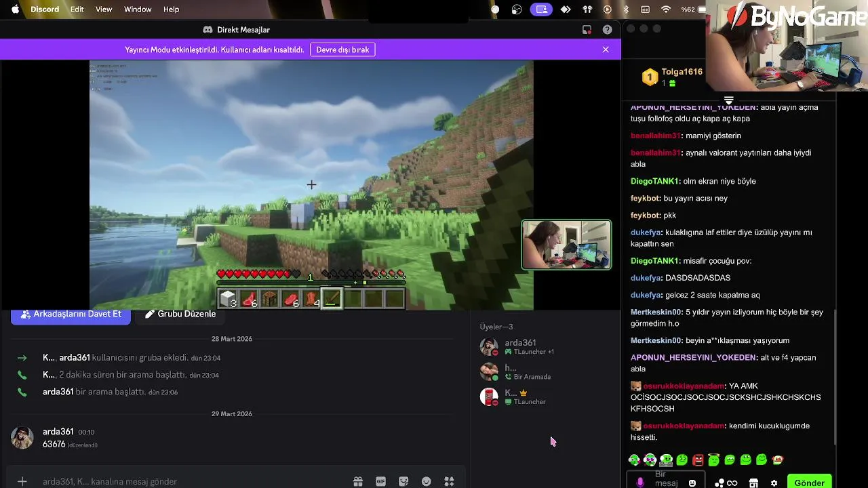This screenshot has width=868, height=488.
Task: Open the sticker picker
Action: pos(403,481)
